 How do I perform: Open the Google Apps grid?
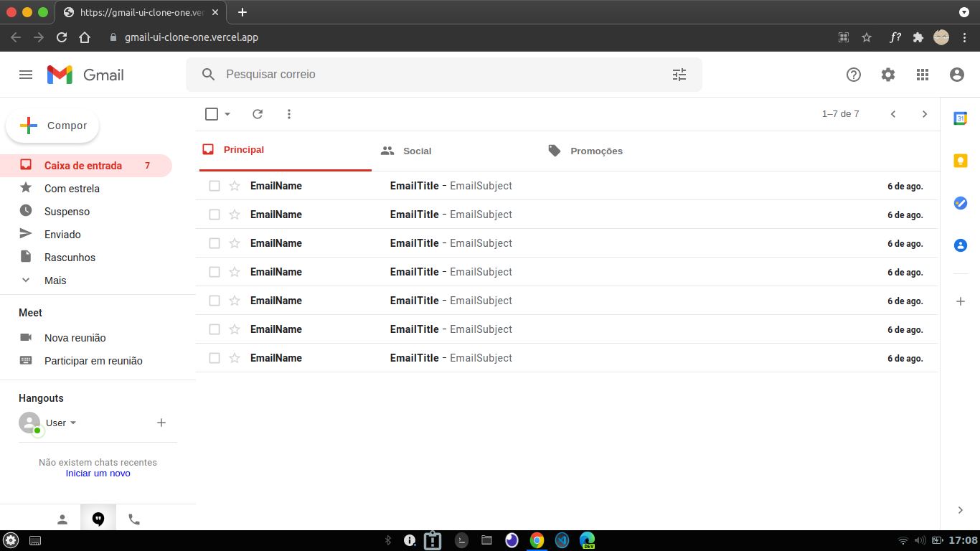tap(923, 74)
